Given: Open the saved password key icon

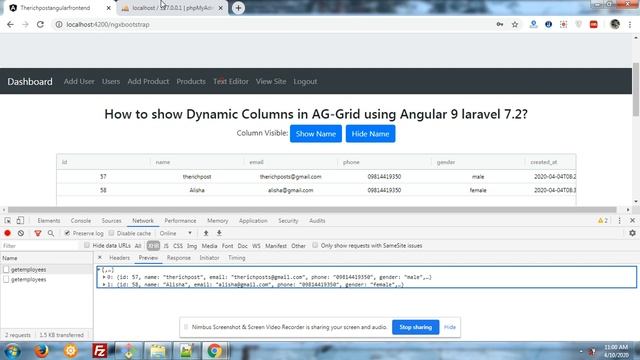Looking at the screenshot, I should 500,24.
